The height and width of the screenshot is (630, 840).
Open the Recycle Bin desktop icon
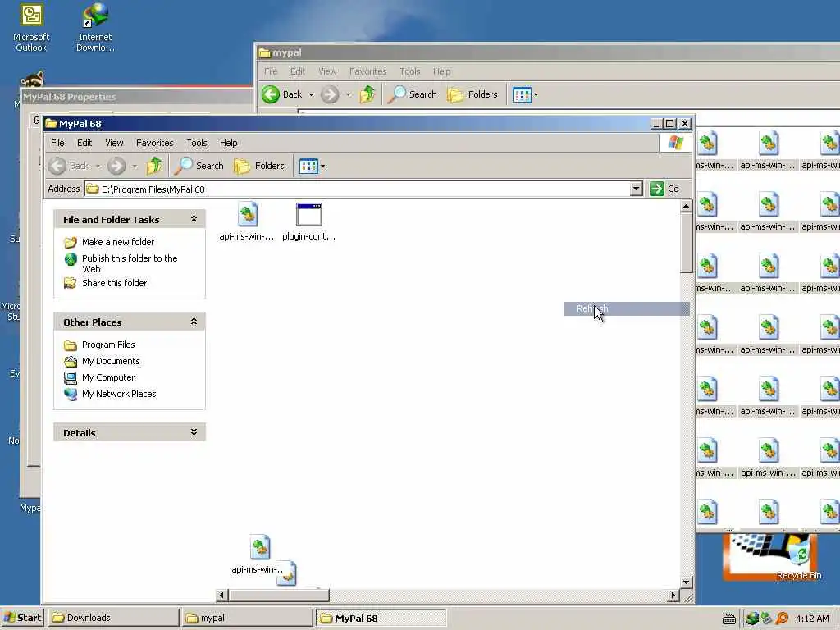click(x=799, y=559)
